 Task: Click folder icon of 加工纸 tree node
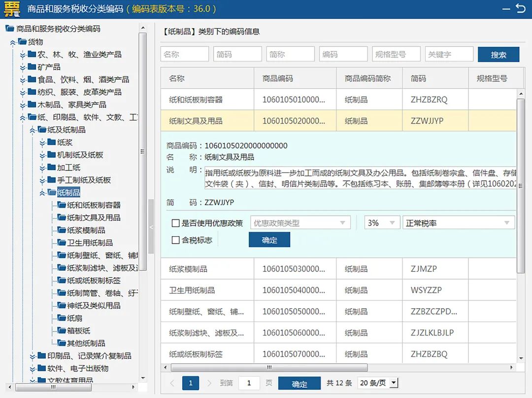click(52, 167)
